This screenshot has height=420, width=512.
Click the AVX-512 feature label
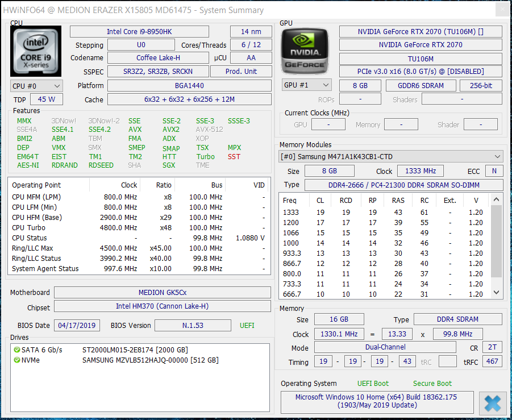tap(209, 130)
